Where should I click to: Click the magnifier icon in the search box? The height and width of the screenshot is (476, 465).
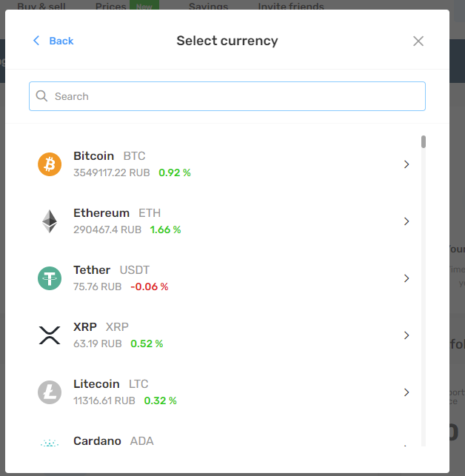[41, 96]
